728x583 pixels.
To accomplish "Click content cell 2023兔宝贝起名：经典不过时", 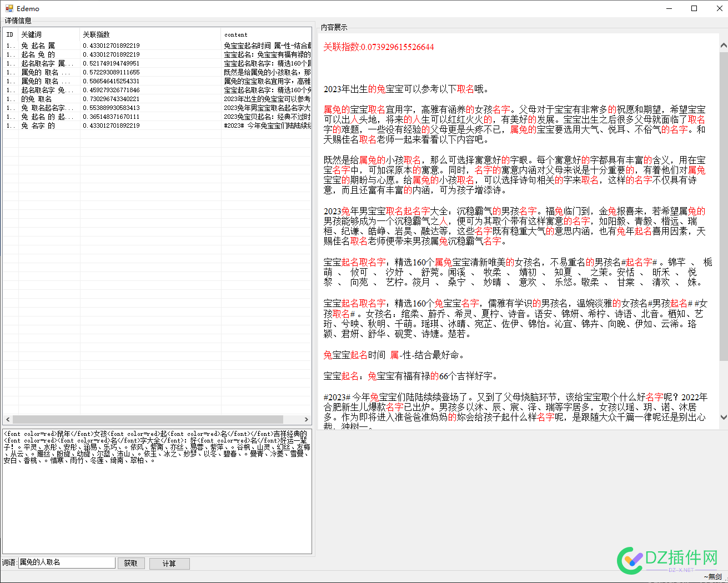I will (267, 117).
